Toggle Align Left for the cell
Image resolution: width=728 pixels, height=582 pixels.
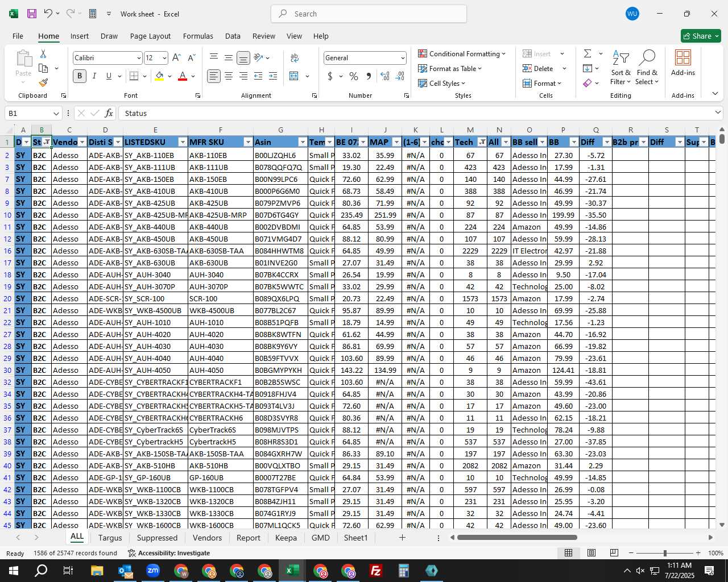pos(214,76)
